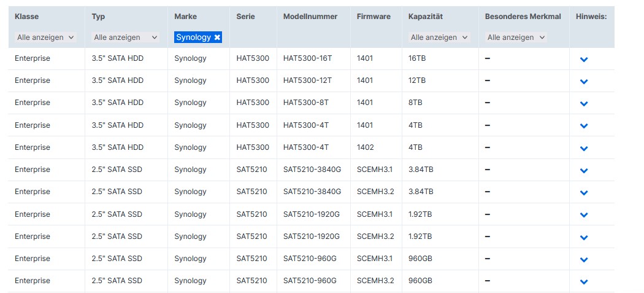Click 2.5" SATA SSD in SAT5210-960G SCEMH3.2 row
Image resolution: width=644 pixels, height=293 pixels.
coord(117,281)
